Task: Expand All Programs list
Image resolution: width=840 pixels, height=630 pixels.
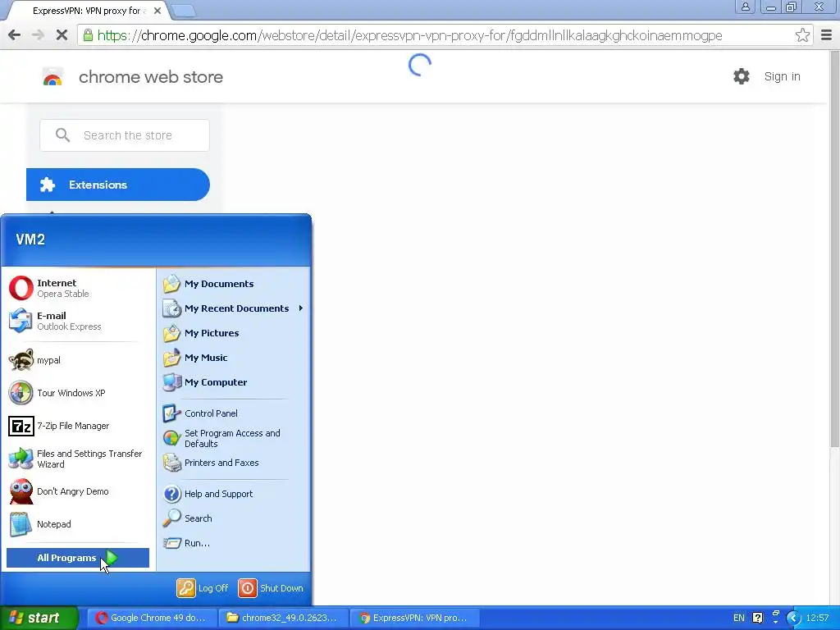Action: point(78,558)
